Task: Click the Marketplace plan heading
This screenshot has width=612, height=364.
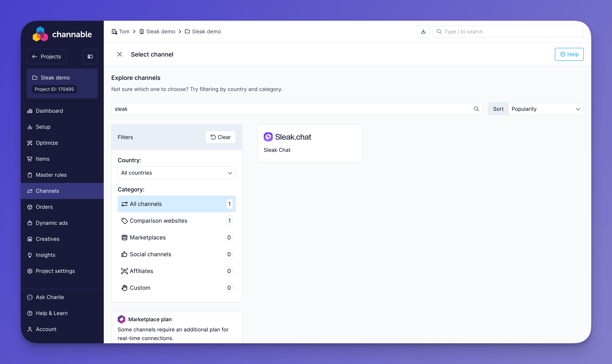Action: pyautogui.click(x=150, y=319)
